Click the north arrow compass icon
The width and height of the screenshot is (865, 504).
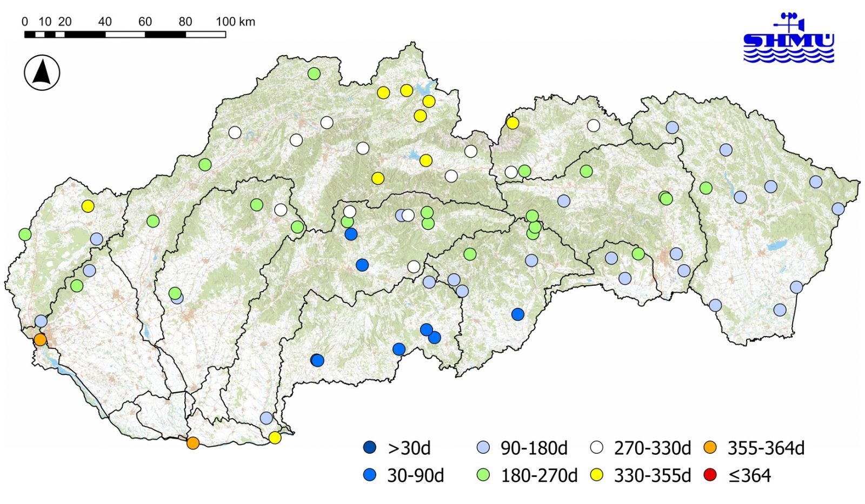[x=42, y=73]
